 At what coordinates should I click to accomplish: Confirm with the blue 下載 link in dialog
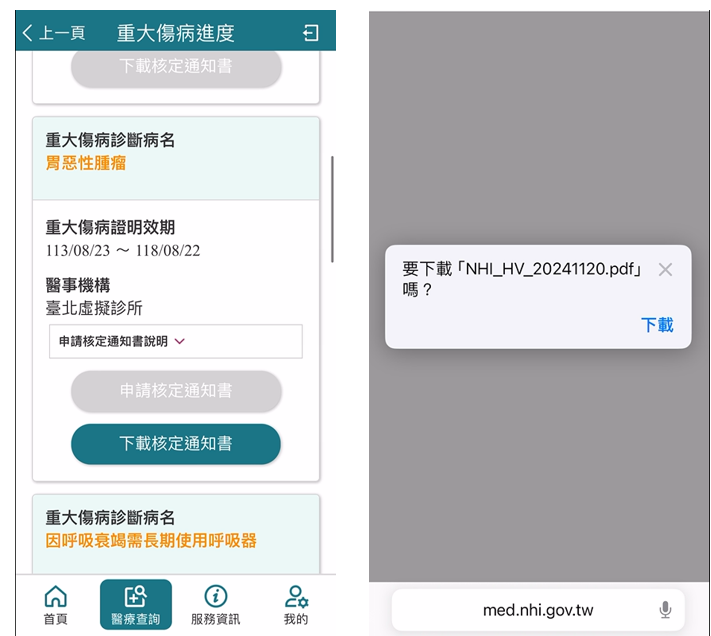click(x=657, y=325)
